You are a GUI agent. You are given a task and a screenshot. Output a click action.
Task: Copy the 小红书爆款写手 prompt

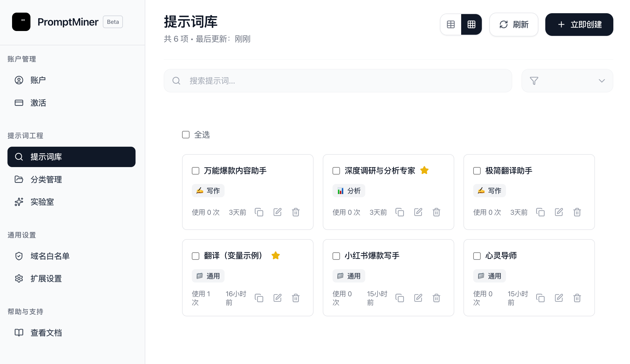click(x=399, y=298)
